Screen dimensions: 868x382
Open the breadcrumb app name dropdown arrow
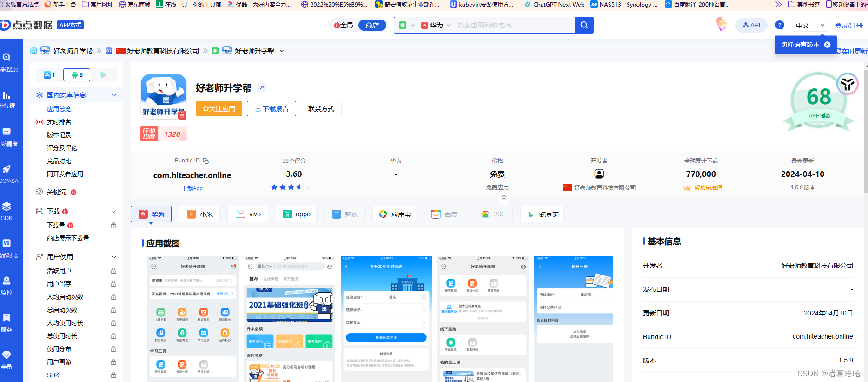282,51
